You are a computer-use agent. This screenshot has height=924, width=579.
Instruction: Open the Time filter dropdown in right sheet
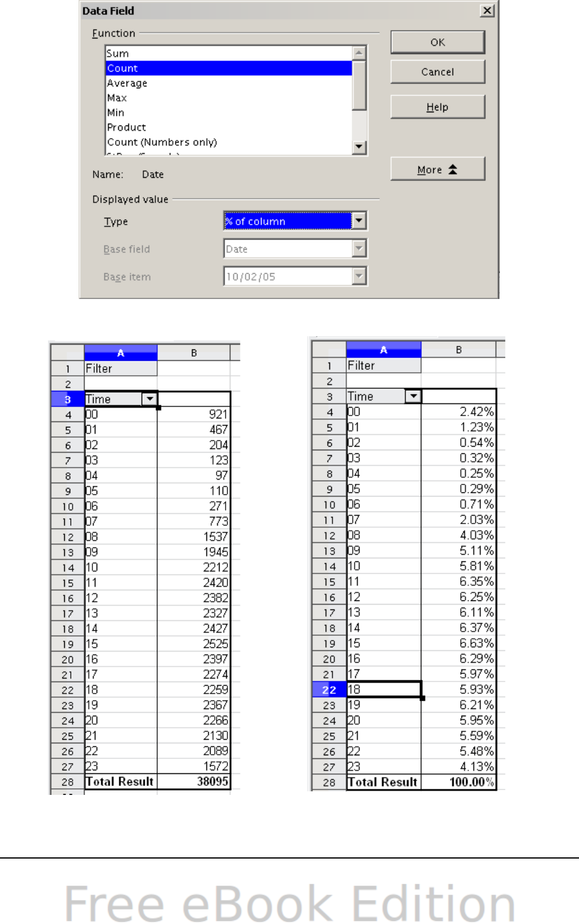coord(413,396)
